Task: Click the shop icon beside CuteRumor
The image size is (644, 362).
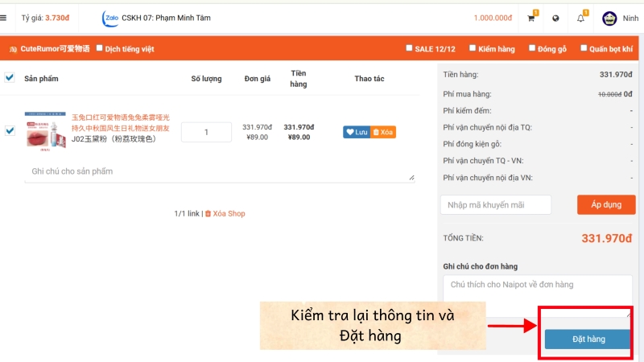Action: coord(13,49)
